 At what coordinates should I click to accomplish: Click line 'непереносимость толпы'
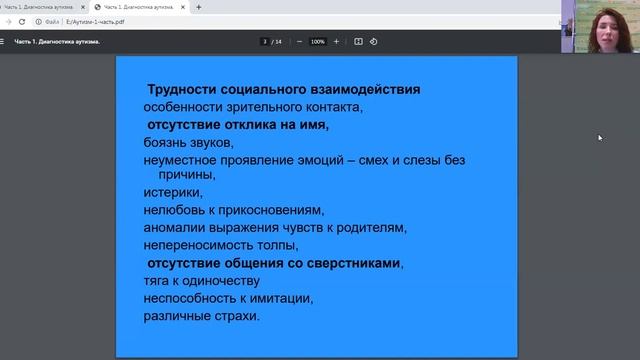(x=221, y=245)
